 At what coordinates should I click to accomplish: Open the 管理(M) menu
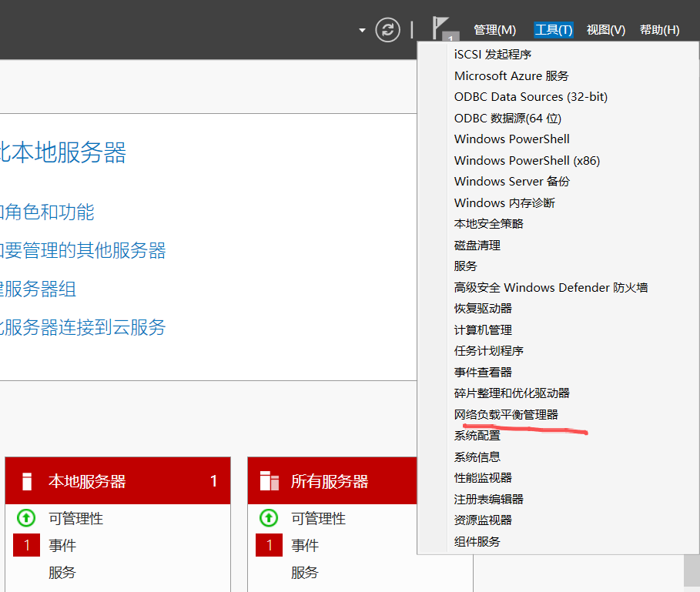pos(494,30)
